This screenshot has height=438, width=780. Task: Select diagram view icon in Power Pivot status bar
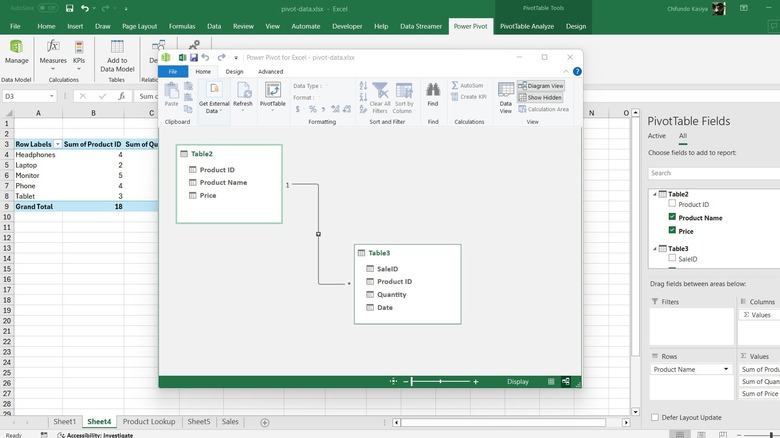point(566,382)
